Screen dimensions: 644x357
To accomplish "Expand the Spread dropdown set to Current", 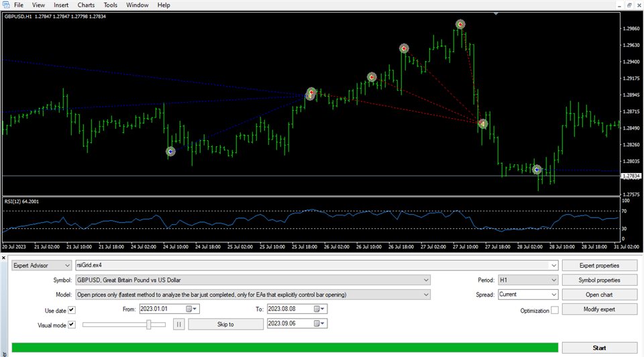I will tap(553, 295).
